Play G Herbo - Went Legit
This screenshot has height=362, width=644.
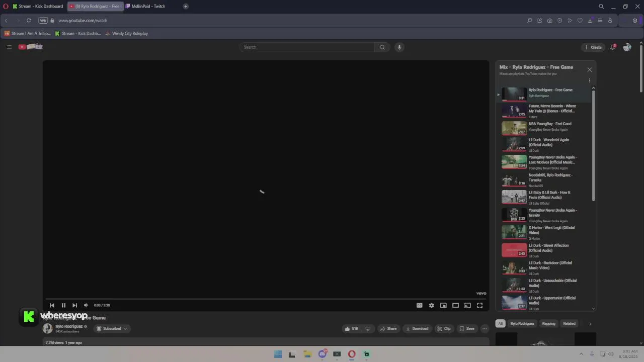tap(543, 233)
